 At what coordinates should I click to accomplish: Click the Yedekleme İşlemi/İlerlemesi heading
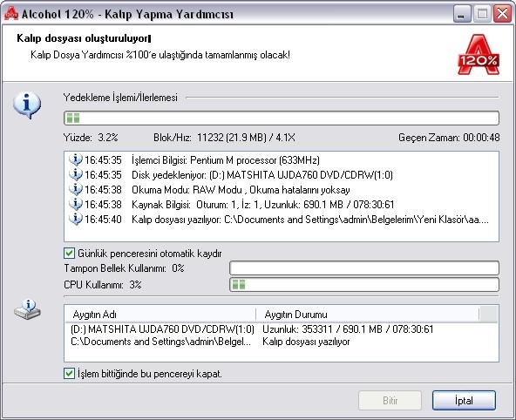click(120, 98)
